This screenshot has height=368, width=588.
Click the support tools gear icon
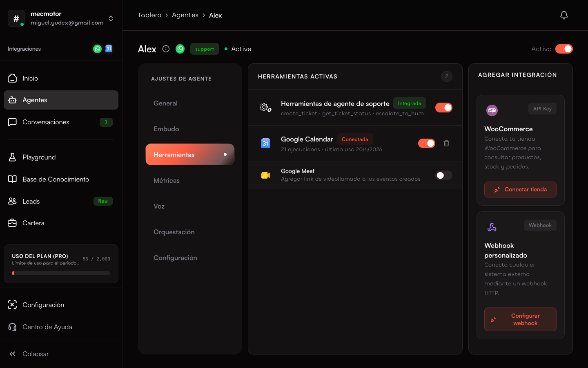pos(265,108)
